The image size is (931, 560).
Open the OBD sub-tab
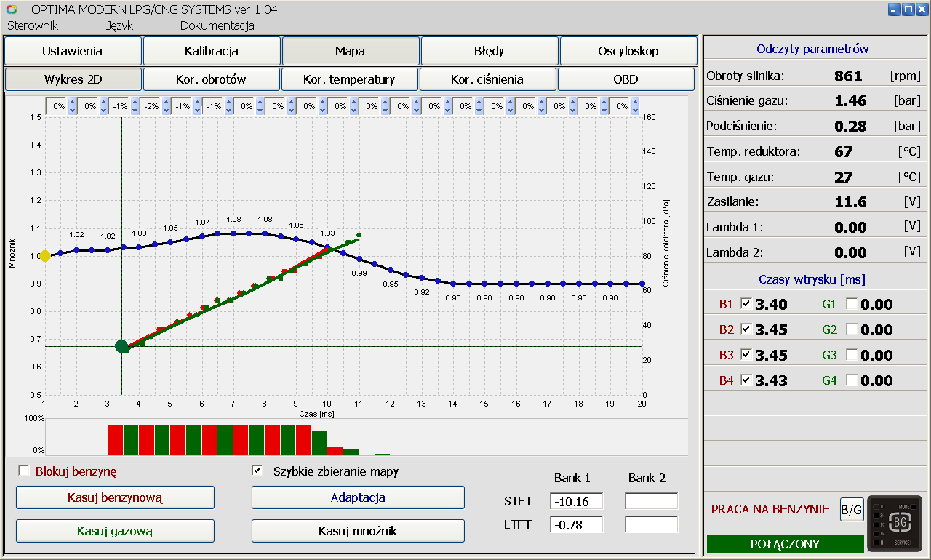(626, 79)
